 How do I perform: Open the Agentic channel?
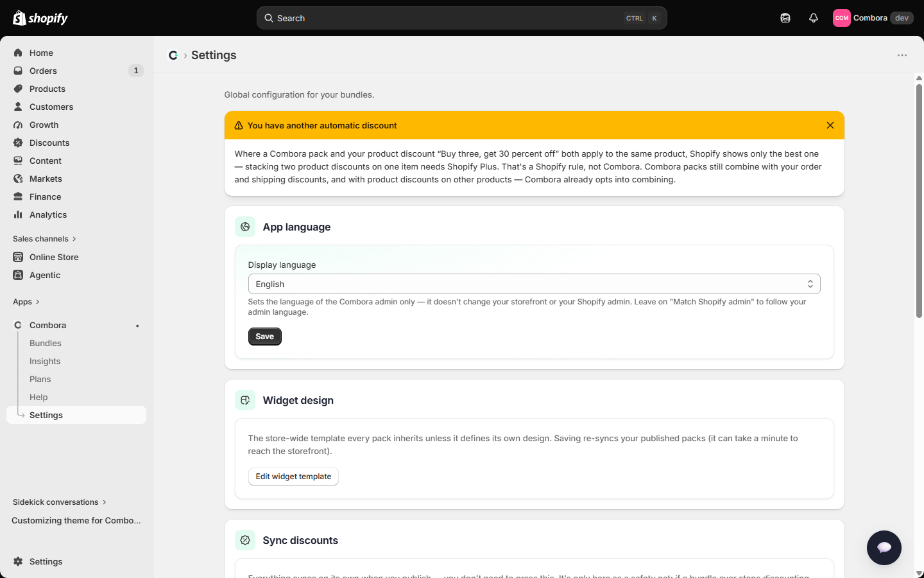point(76,275)
